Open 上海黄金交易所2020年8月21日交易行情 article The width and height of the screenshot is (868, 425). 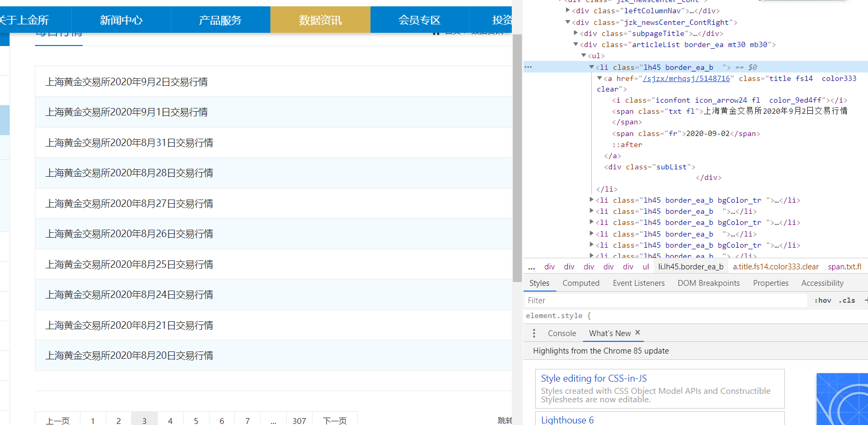pyautogui.click(x=129, y=325)
